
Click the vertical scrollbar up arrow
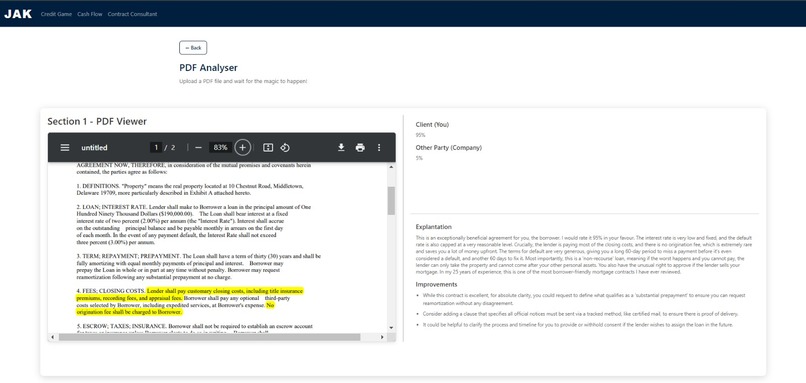(x=391, y=167)
